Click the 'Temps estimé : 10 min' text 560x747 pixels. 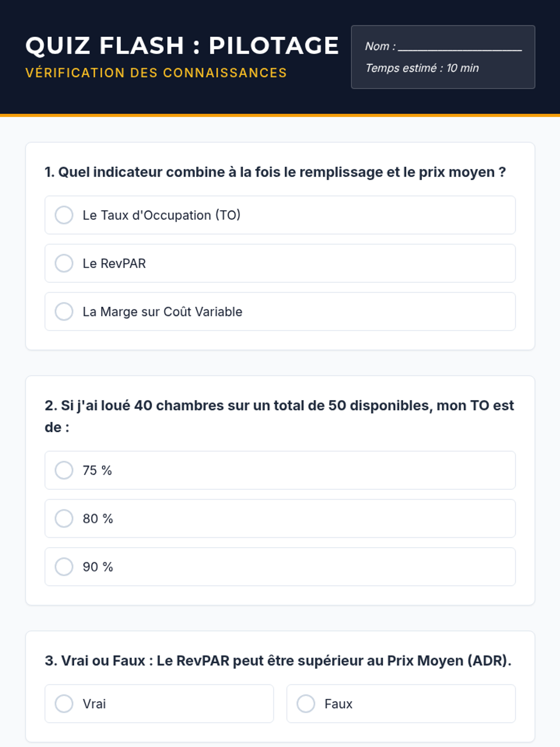click(x=422, y=68)
